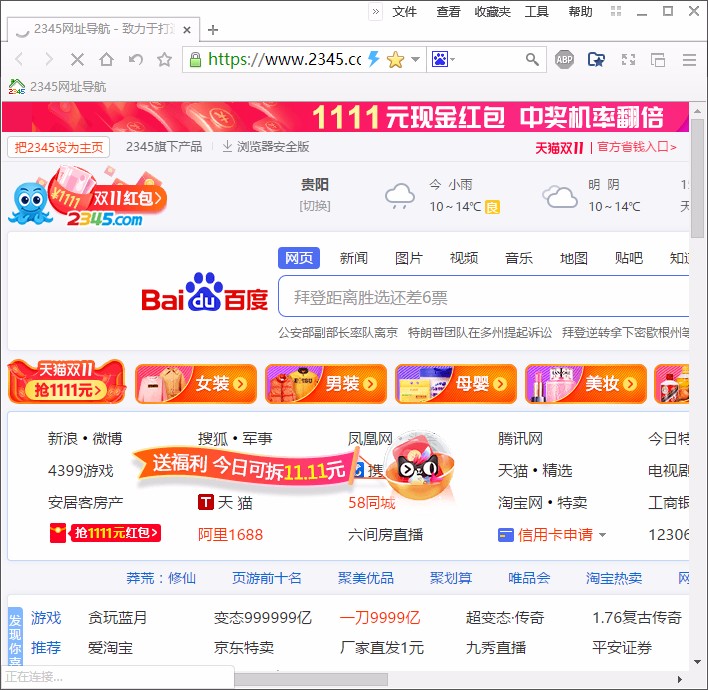Viewport: 708px width, 690px height.
Task: Click the undo/restore closed tab icon
Action: point(135,59)
